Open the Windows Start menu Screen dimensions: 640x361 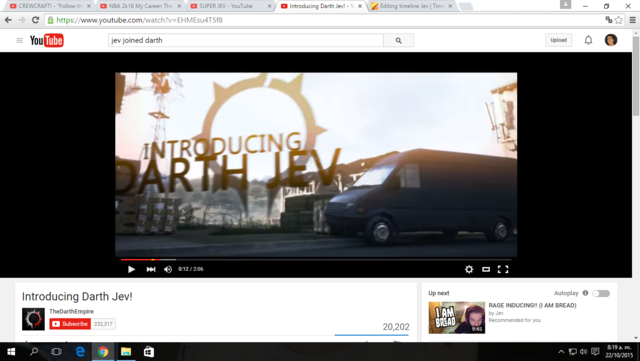click(x=11, y=352)
